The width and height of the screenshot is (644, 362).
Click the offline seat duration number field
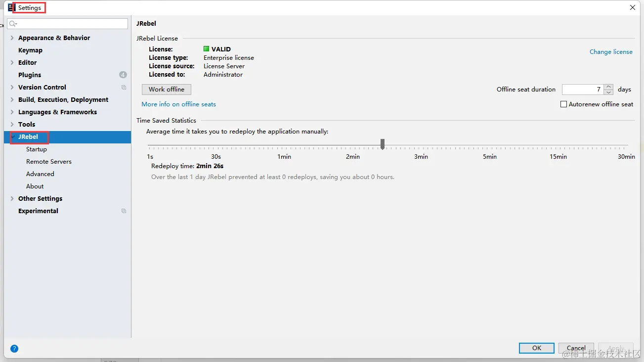[x=583, y=90]
